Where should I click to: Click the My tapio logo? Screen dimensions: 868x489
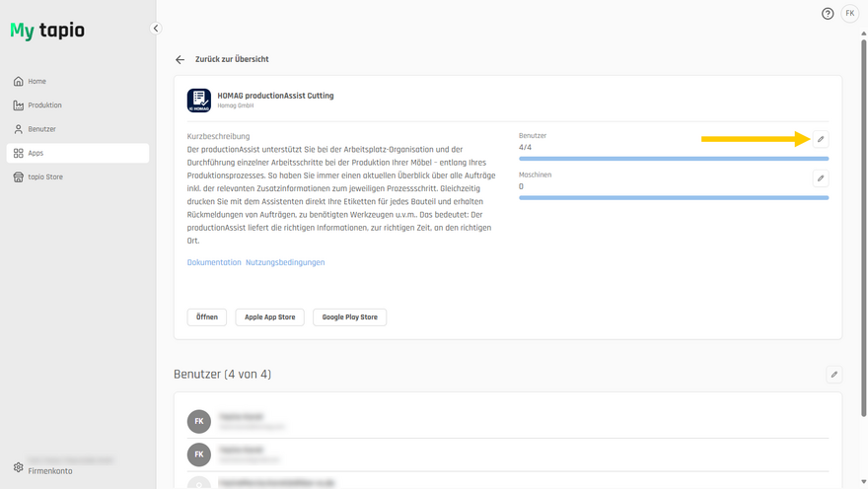[x=47, y=31]
